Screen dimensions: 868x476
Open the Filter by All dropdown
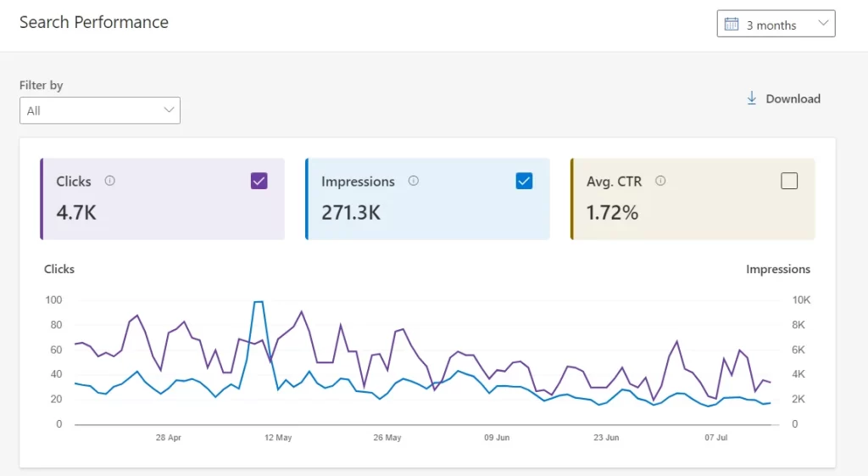(100, 110)
